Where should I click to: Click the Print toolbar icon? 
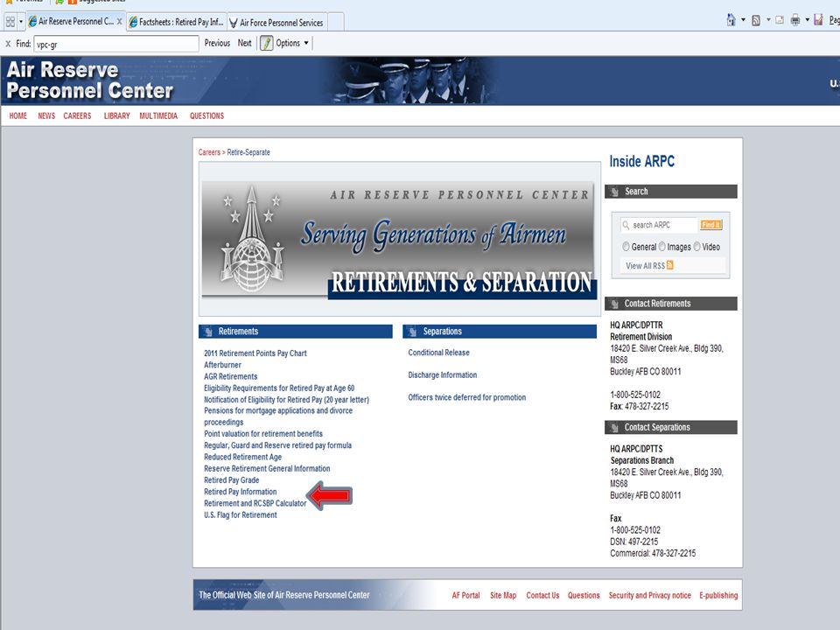click(x=795, y=20)
